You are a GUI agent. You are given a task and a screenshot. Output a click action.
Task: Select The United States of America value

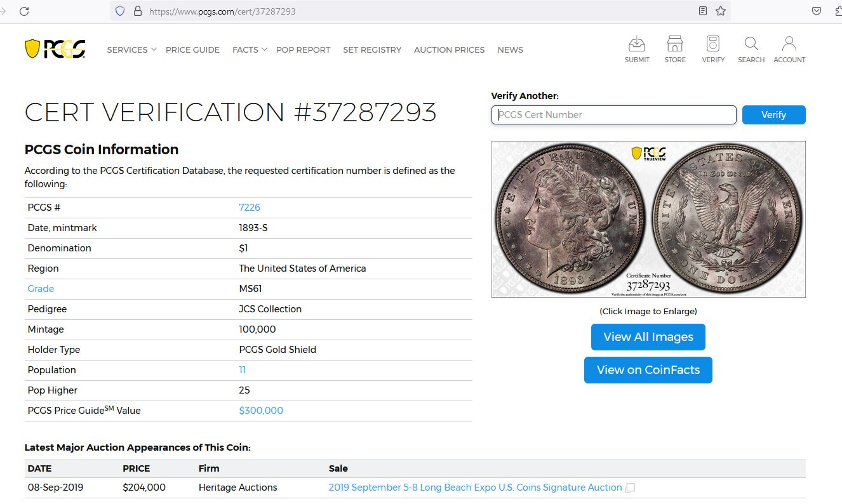pos(302,269)
